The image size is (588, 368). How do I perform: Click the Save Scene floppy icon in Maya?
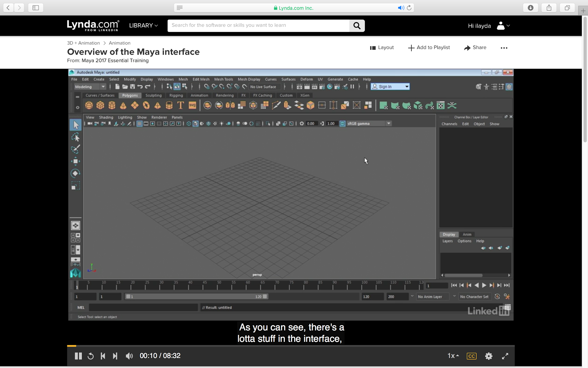pos(132,86)
